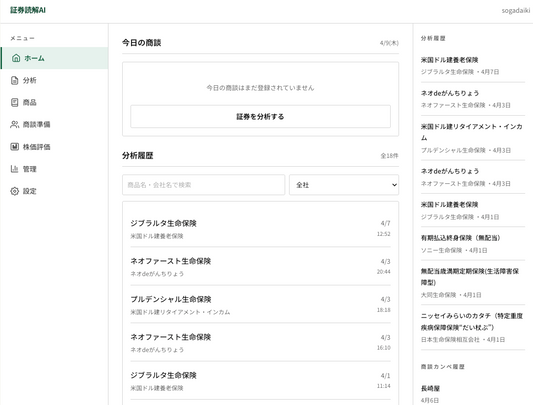Focus the 商品名・会社名で検索 search field
The height and width of the screenshot is (405, 533).
[204, 185]
